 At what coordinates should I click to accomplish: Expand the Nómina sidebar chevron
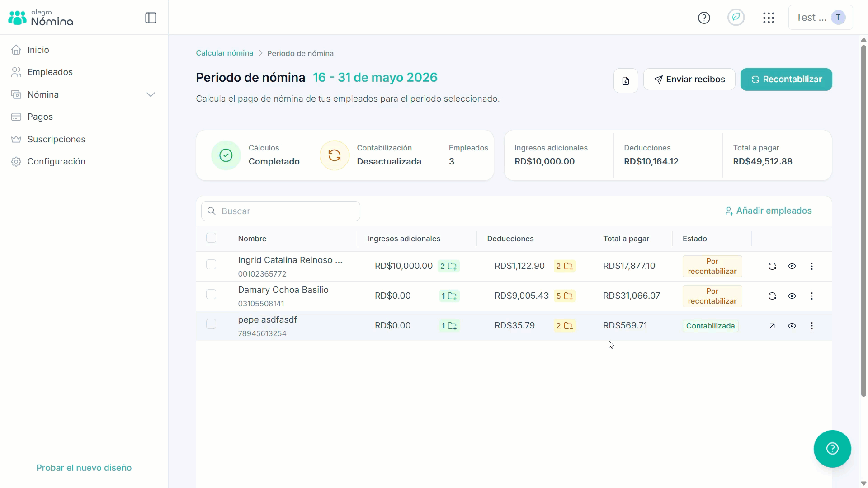pos(151,94)
